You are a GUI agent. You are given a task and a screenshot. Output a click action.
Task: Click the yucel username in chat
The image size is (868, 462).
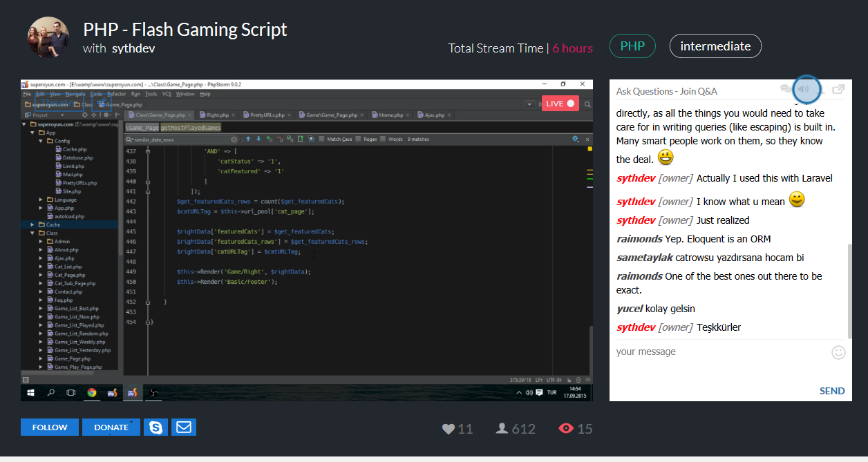630,309
